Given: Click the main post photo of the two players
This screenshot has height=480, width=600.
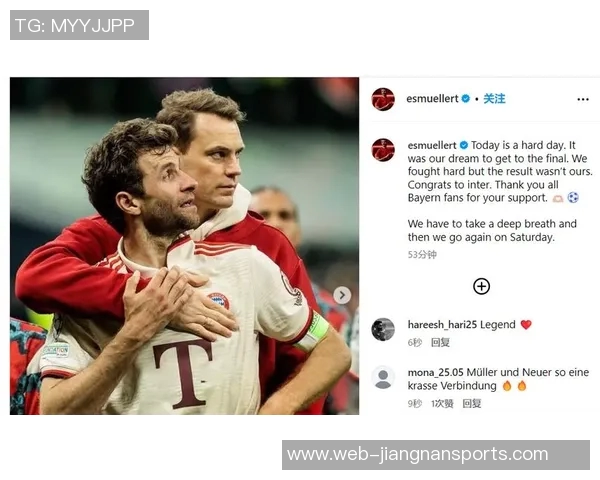Looking at the screenshot, I should click(184, 246).
